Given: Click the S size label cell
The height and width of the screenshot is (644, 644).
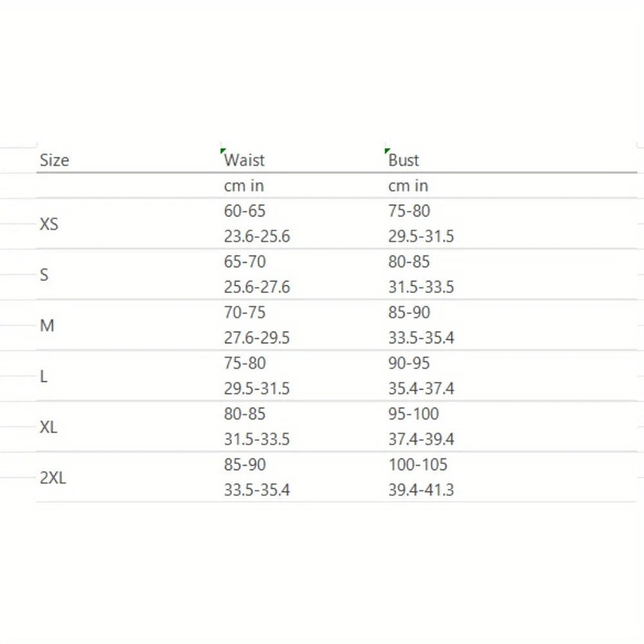Looking at the screenshot, I should click(x=44, y=275).
